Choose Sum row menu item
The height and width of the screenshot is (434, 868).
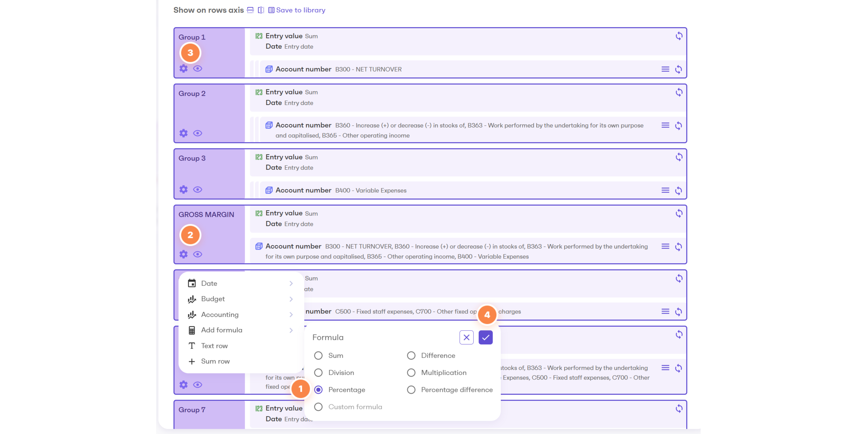(x=241, y=361)
